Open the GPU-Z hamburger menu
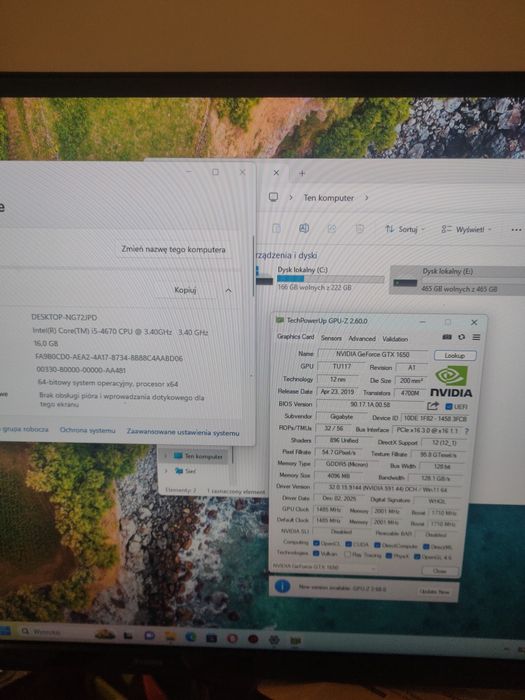The width and height of the screenshot is (525, 700). click(476, 337)
